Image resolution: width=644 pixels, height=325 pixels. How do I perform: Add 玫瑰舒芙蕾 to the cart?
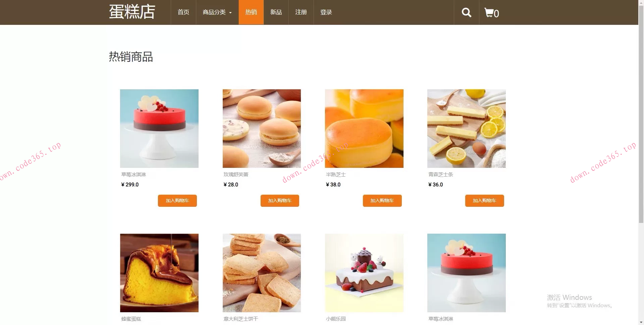pos(280,201)
